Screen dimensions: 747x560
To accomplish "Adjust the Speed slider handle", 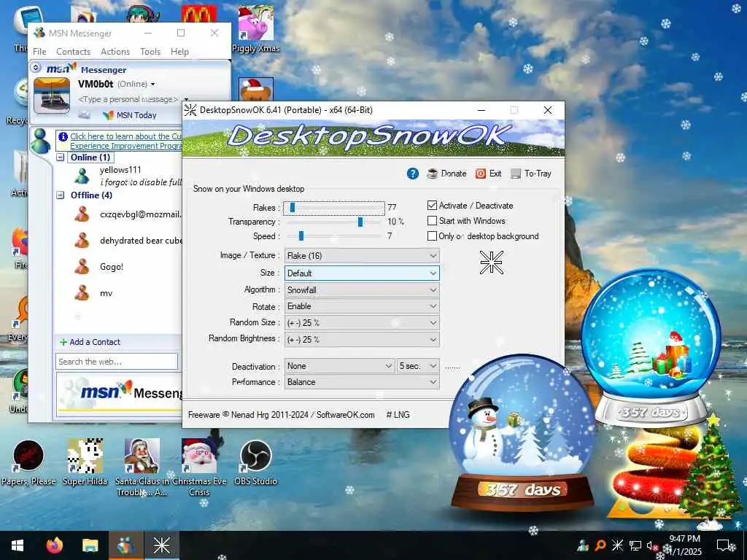I will click(301, 236).
